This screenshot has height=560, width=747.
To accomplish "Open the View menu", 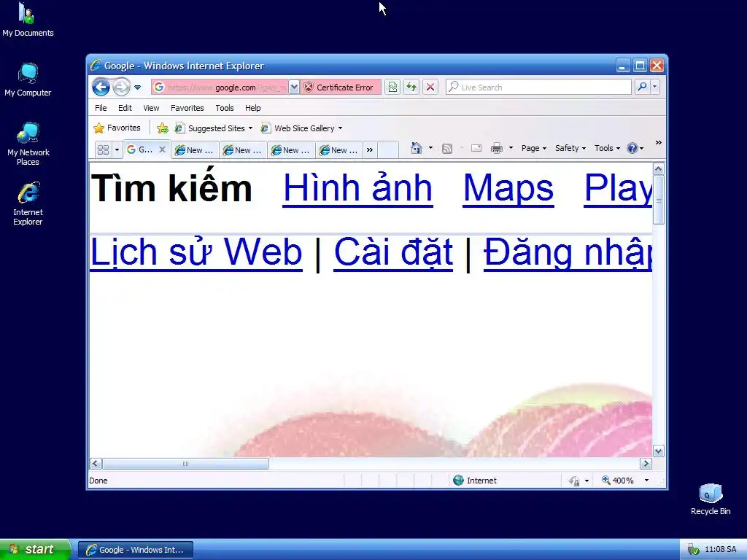I will point(151,108).
